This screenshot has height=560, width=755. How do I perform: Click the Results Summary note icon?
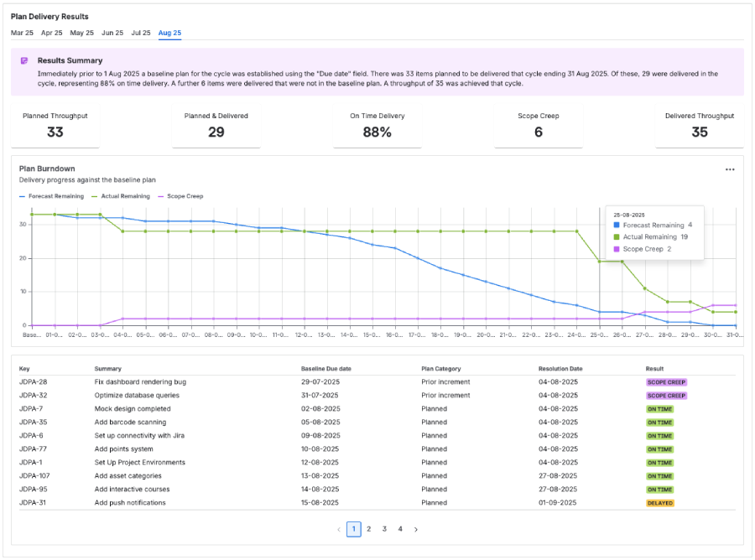click(x=24, y=61)
